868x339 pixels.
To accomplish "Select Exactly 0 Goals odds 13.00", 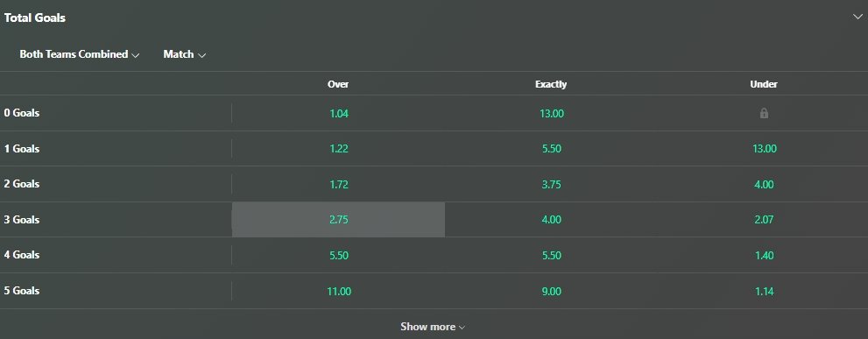I will click(551, 114).
